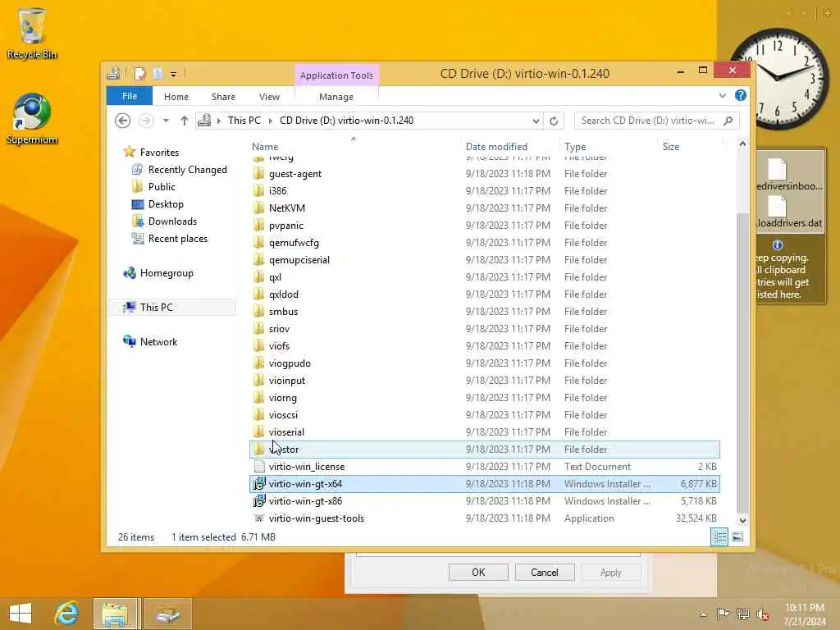
Task: Expand the address bar history dropdown
Action: 536,121
